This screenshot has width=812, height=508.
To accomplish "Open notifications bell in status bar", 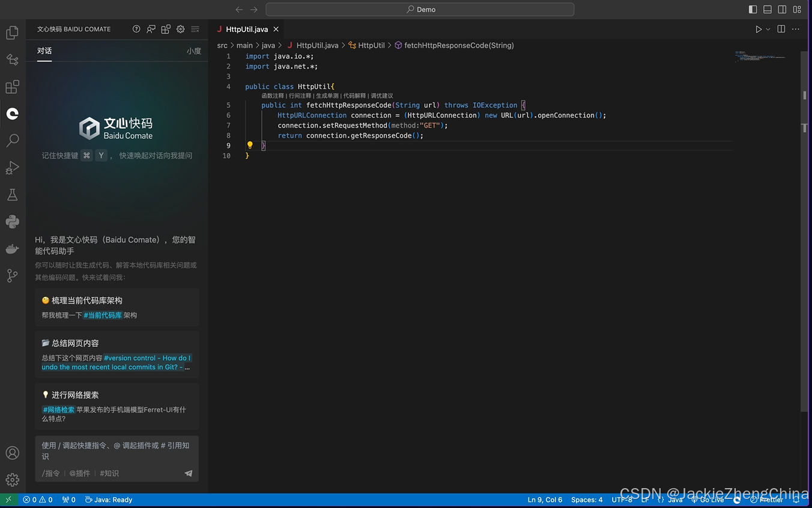I will click(x=796, y=500).
